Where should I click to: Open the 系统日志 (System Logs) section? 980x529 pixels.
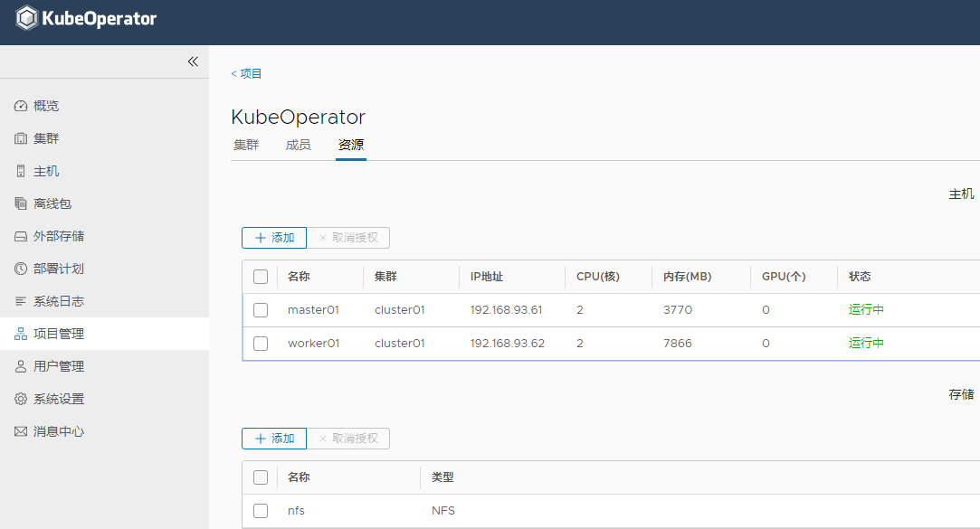(x=52, y=300)
